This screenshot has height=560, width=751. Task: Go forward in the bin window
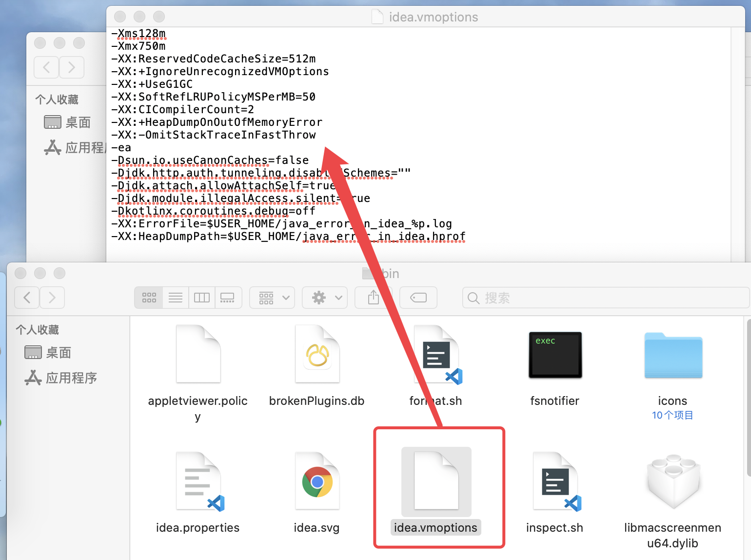(52, 298)
